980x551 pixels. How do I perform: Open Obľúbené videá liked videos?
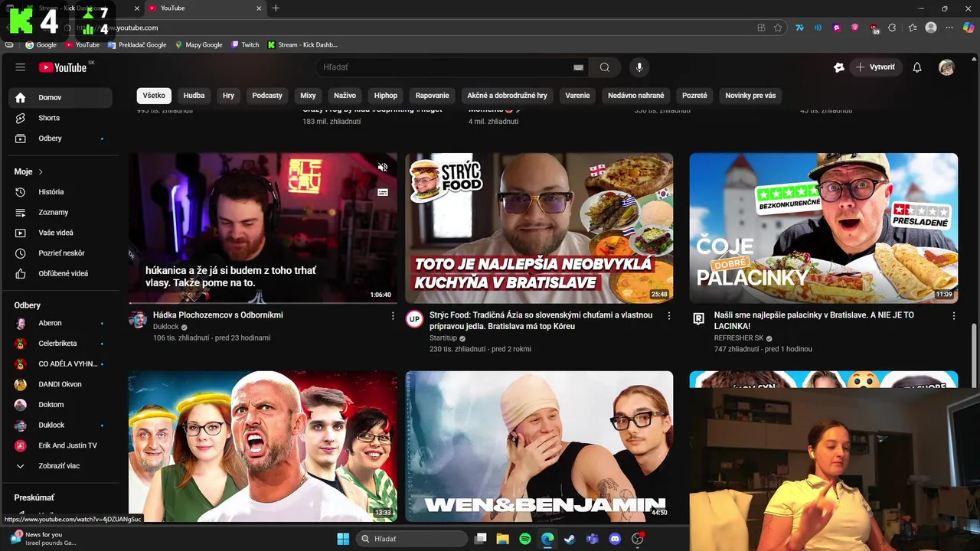[x=60, y=273]
